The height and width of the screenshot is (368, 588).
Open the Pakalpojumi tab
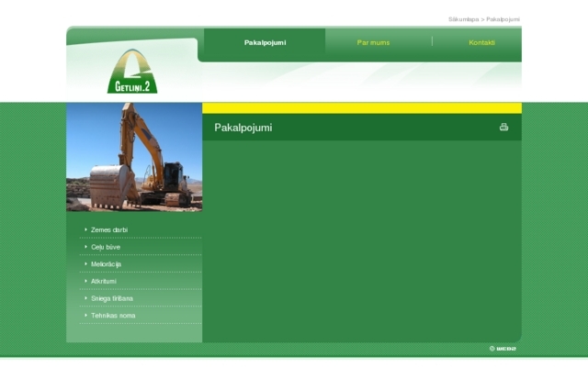point(265,43)
